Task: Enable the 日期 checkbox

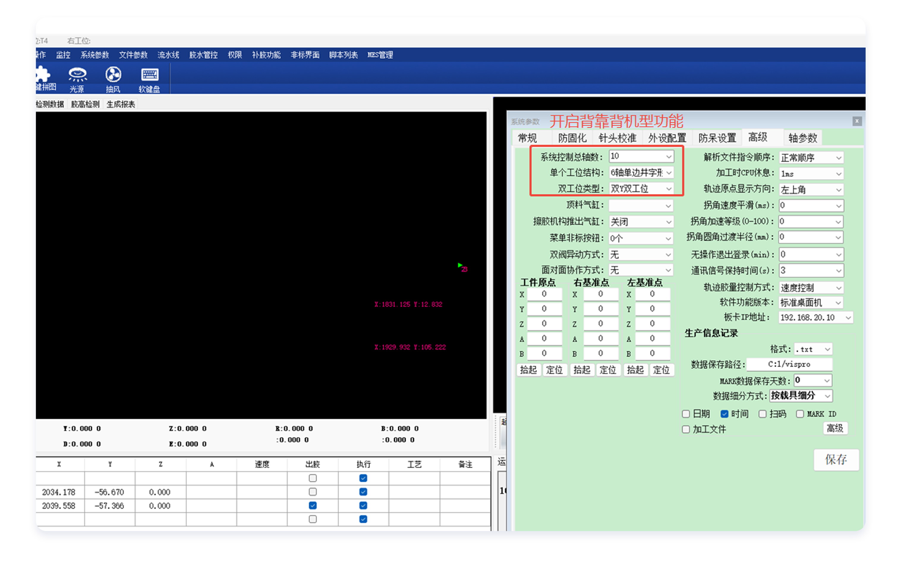Action: [686, 414]
